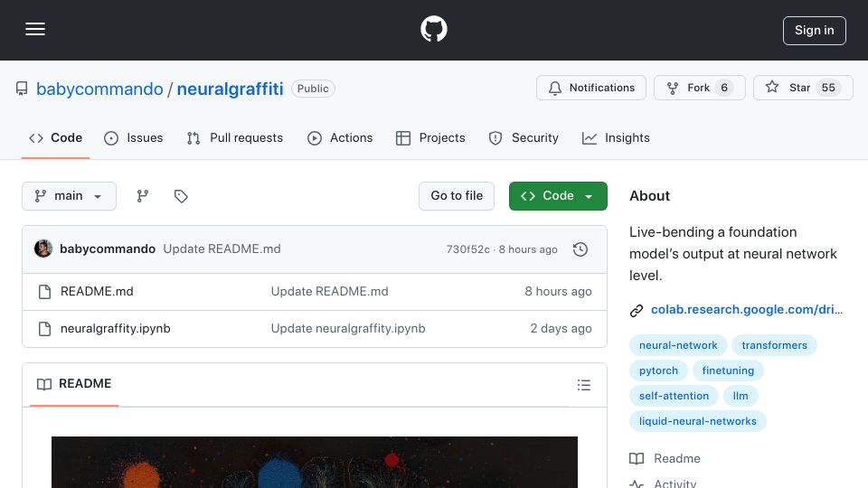Viewport: 868px width, 488px height.
Task: Fork the repository
Action: pos(699,88)
